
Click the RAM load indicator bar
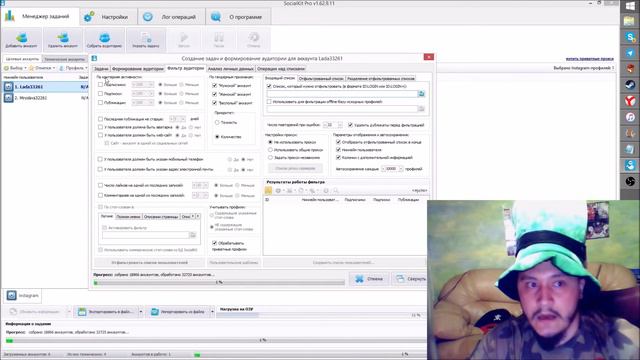(320, 315)
